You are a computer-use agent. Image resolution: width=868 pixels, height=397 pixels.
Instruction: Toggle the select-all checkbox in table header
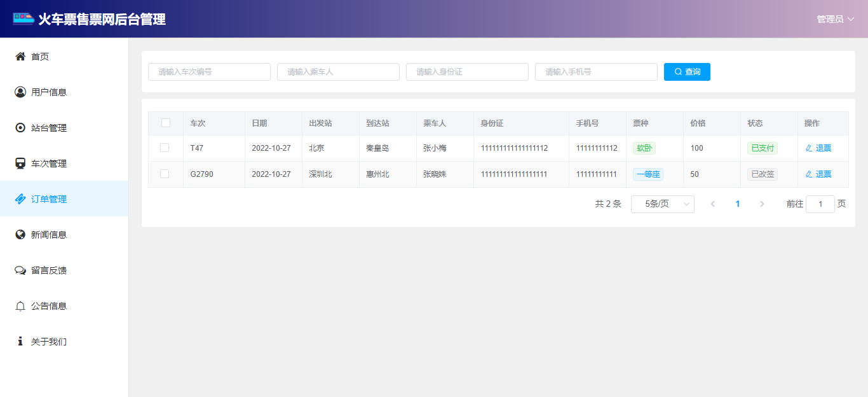166,123
